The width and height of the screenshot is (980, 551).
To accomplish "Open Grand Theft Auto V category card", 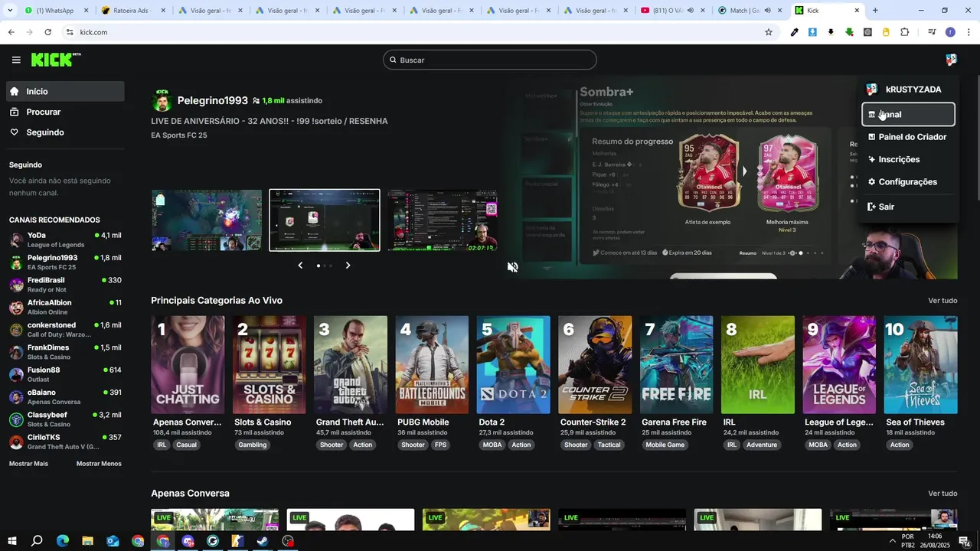I will click(x=351, y=365).
